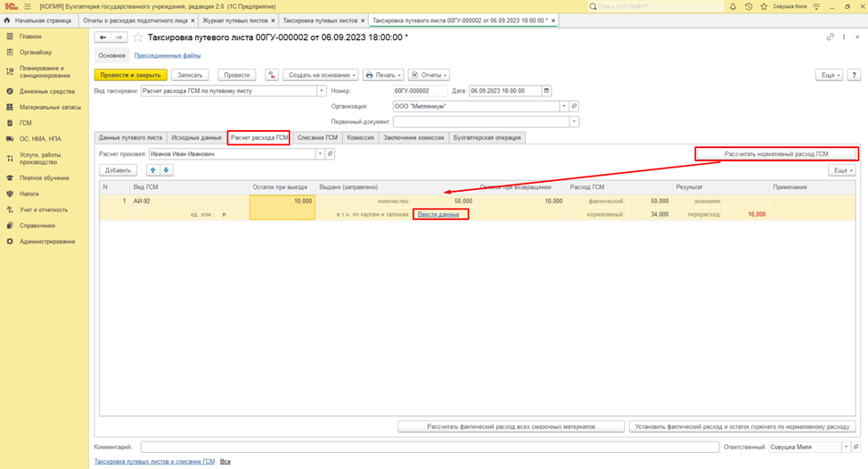Open Журнал путевых листов window tab
The height and width of the screenshot is (469, 868).
(235, 21)
